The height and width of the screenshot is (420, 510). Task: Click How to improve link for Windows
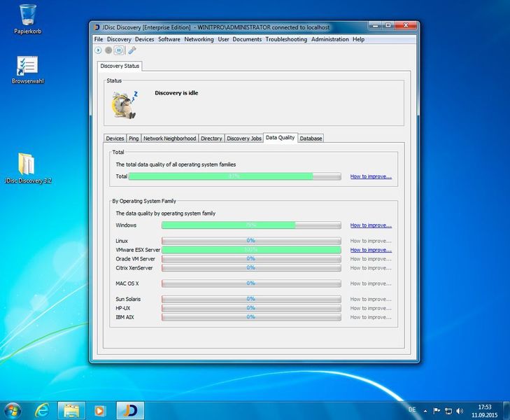[x=371, y=225]
